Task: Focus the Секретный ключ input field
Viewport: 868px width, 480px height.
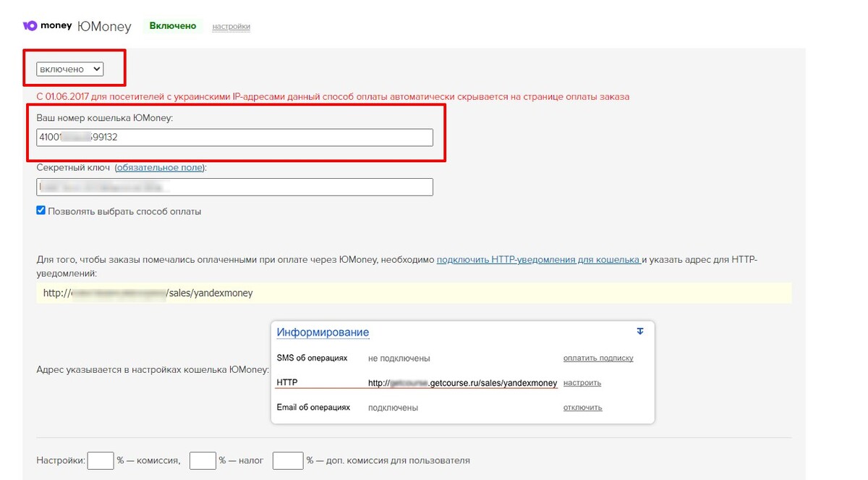Action: (x=235, y=187)
